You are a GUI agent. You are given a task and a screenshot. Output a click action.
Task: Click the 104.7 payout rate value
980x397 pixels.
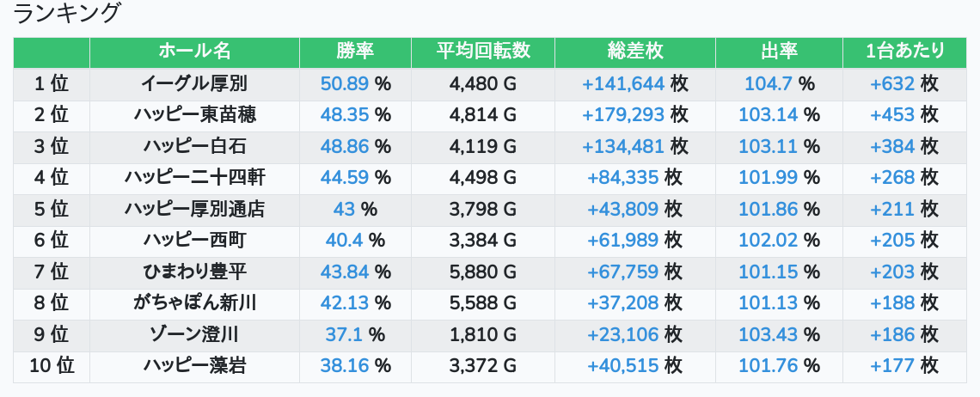point(768,84)
